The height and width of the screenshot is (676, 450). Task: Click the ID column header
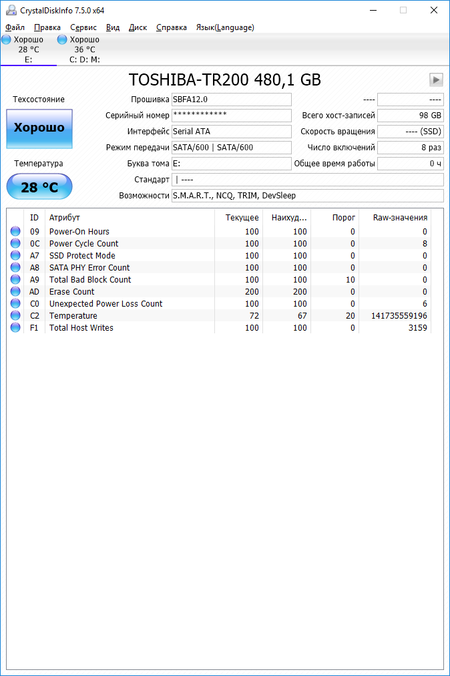[34, 218]
